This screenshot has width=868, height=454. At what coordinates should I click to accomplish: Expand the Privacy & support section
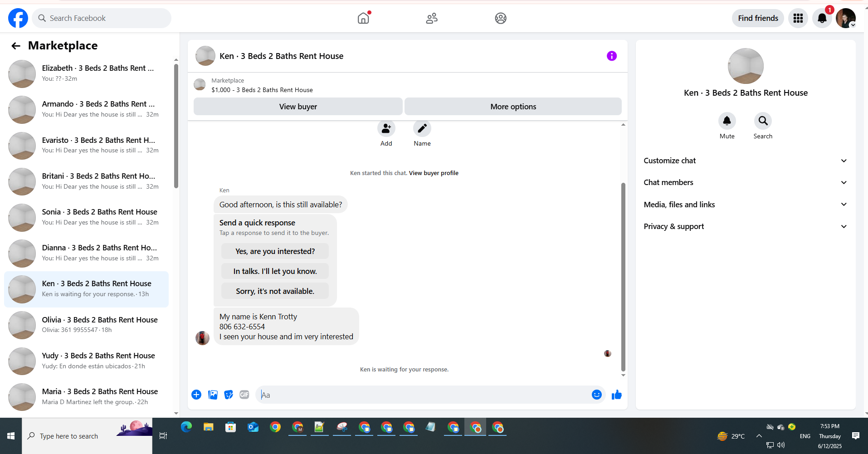746,226
